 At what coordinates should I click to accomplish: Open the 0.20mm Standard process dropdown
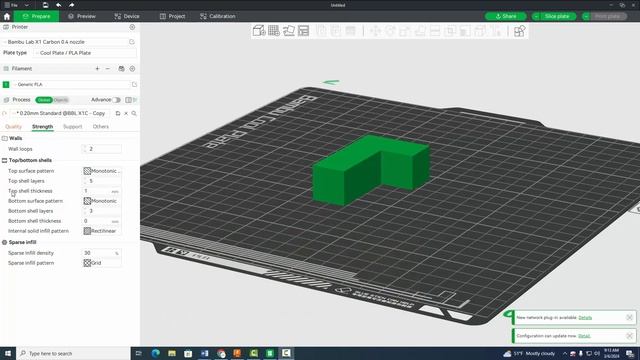[x=60, y=113]
